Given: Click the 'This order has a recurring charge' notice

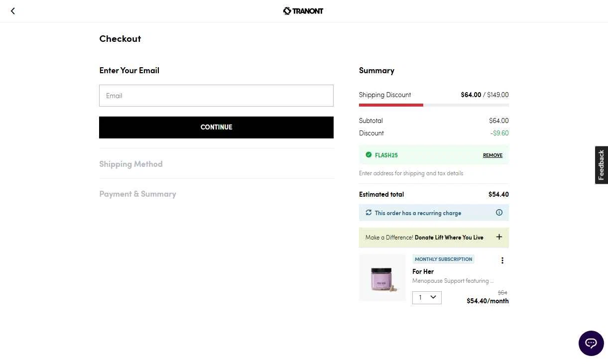Looking at the screenshot, I should tap(434, 213).
